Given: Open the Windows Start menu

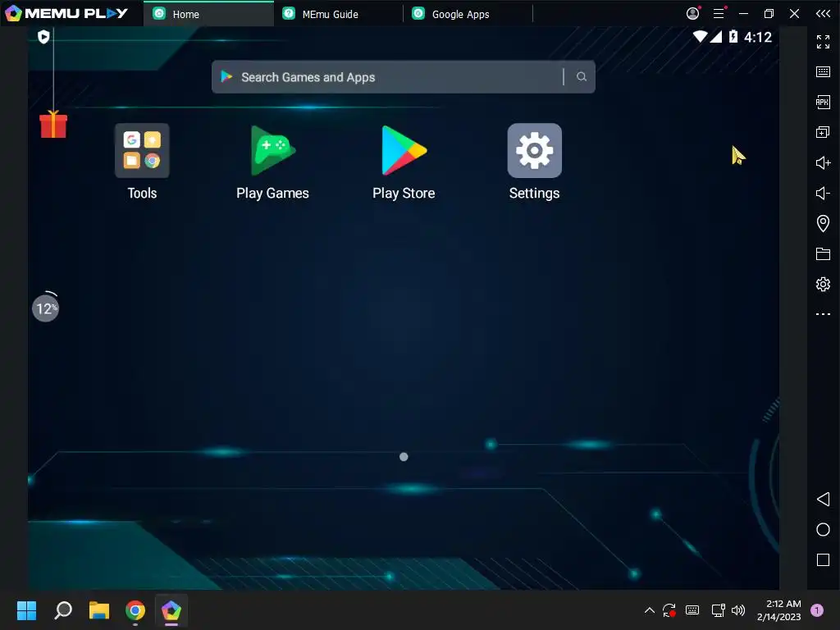Looking at the screenshot, I should (26, 610).
